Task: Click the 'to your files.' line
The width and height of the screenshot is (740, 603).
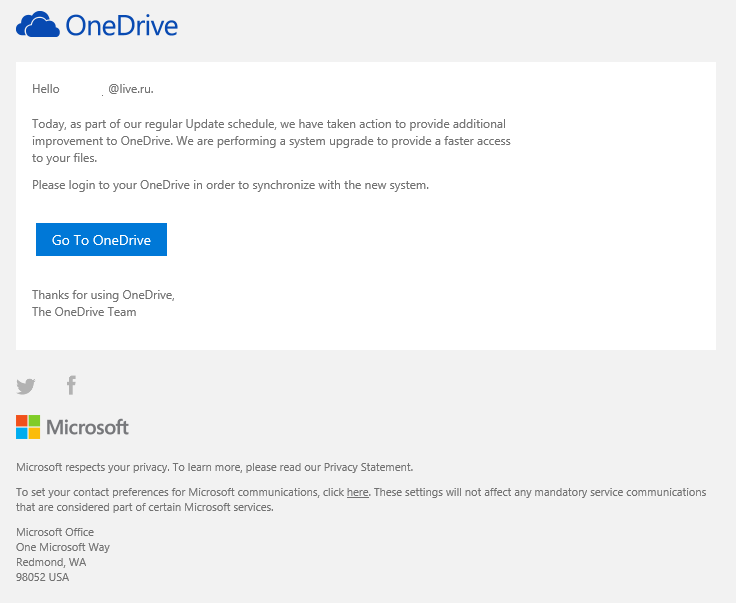Action: coord(65,158)
